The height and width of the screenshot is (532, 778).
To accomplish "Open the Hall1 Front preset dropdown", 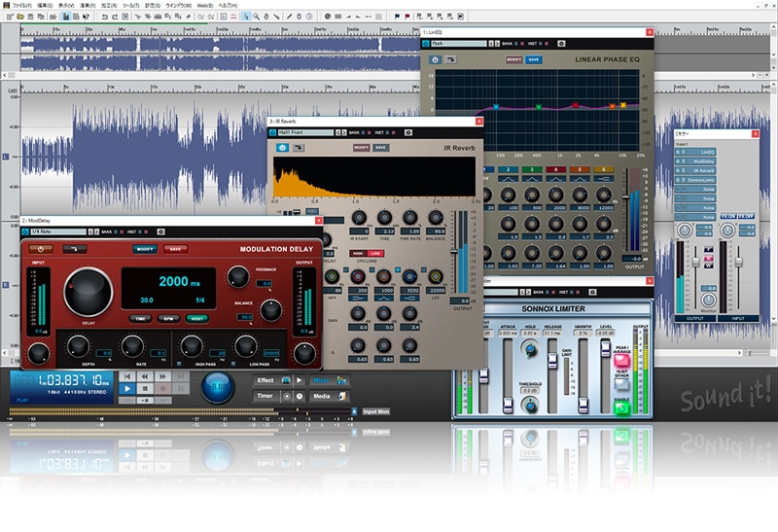I will tap(303, 130).
